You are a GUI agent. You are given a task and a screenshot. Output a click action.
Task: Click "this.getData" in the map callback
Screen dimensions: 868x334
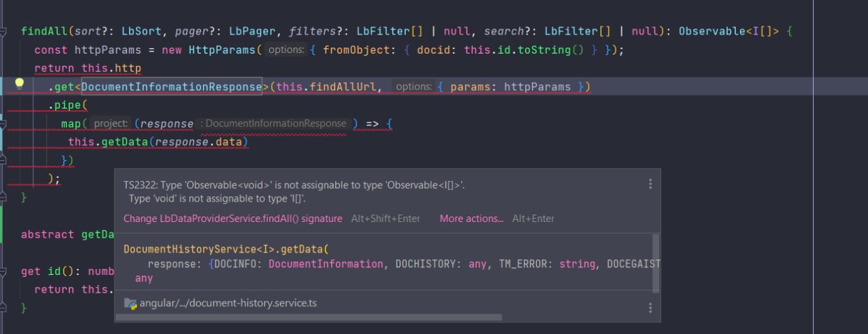click(108, 142)
